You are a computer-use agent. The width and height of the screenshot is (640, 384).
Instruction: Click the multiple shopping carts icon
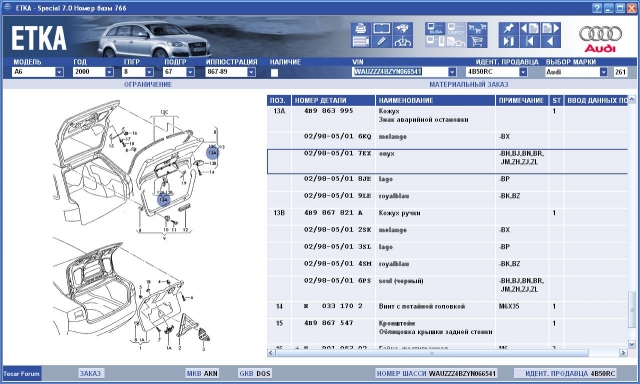[x=477, y=28]
